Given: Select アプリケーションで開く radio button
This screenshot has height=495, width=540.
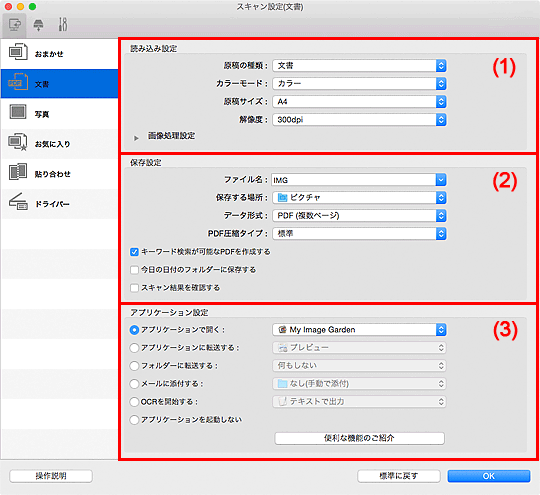Looking at the screenshot, I should click(x=134, y=330).
